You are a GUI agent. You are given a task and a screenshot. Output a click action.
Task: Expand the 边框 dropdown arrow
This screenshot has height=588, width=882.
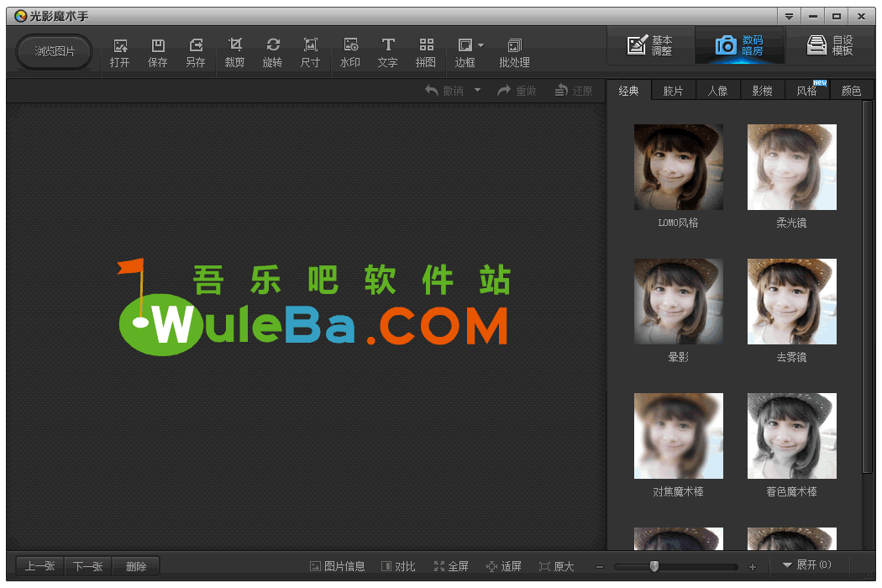(481, 45)
